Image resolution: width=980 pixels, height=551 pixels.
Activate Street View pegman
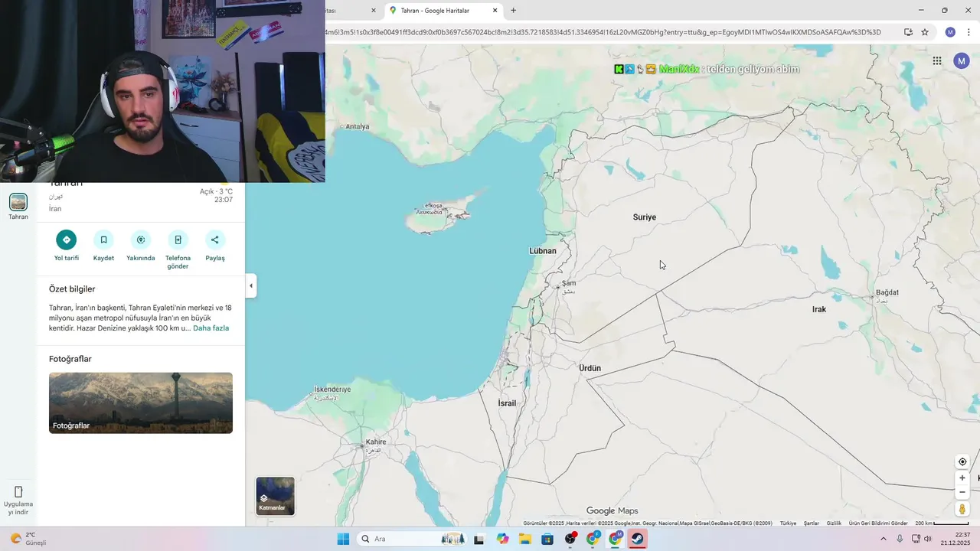click(962, 509)
